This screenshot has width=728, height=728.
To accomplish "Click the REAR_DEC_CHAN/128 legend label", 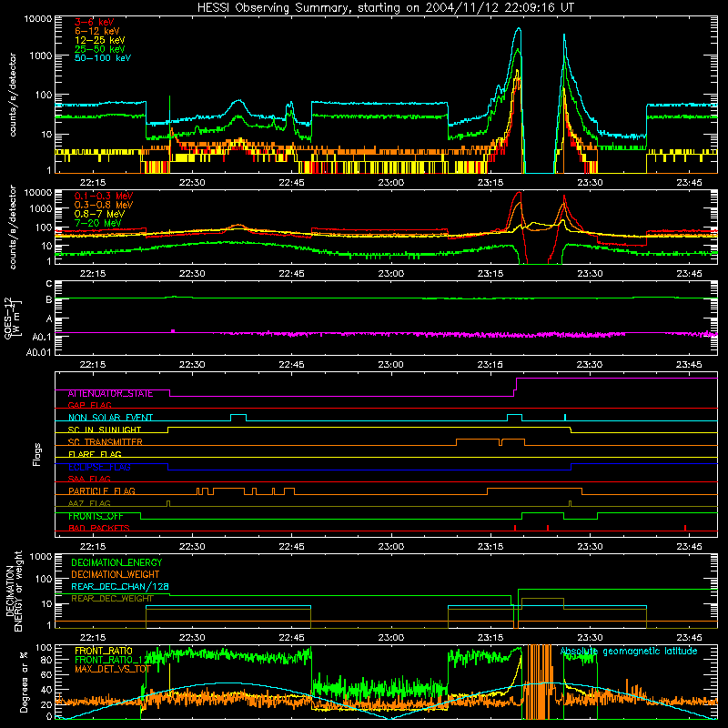I will pos(120,587).
